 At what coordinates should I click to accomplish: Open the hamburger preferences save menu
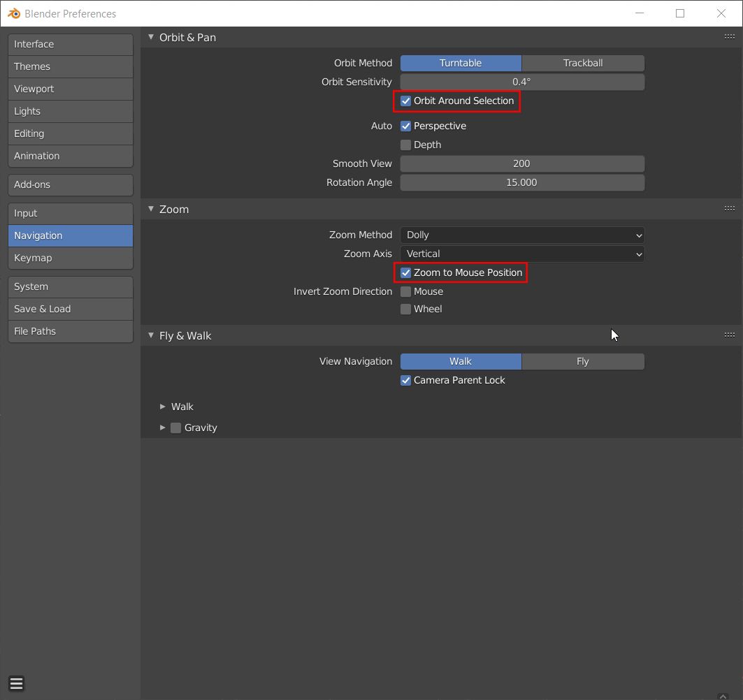point(17,683)
